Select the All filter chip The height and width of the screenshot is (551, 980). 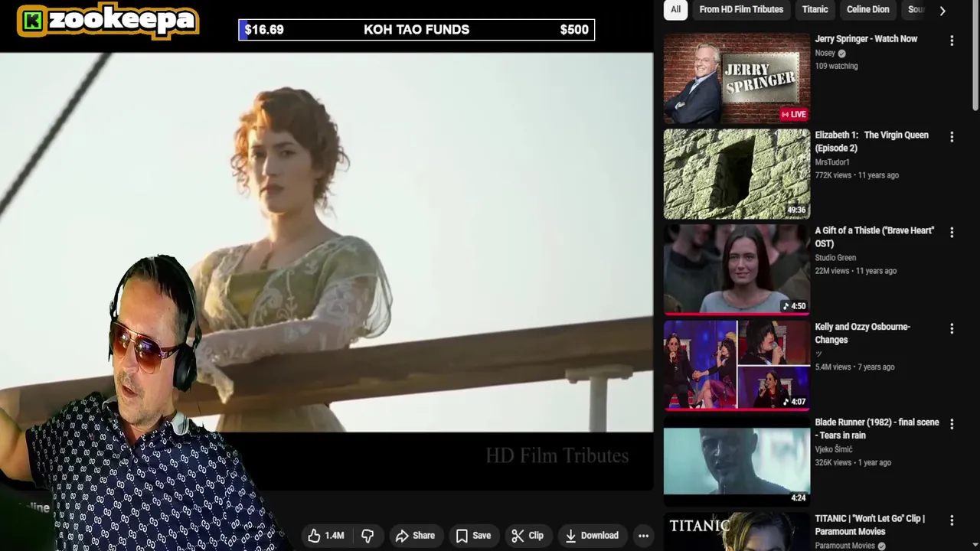tap(675, 9)
